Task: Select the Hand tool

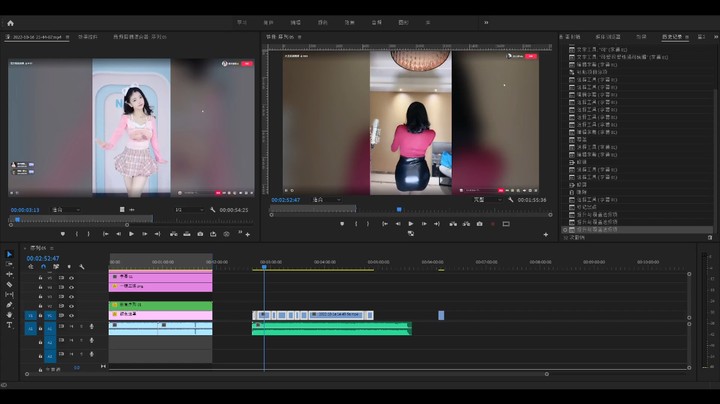Action: coord(9,315)
